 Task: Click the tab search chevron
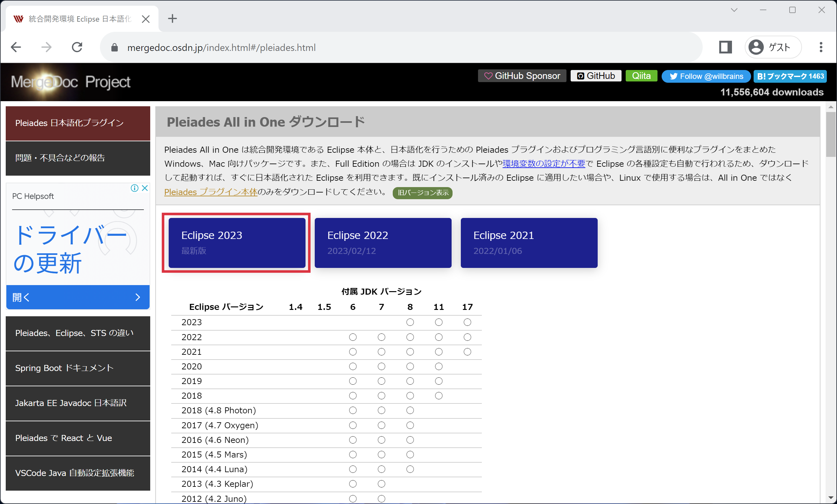[x=734, y=10]
